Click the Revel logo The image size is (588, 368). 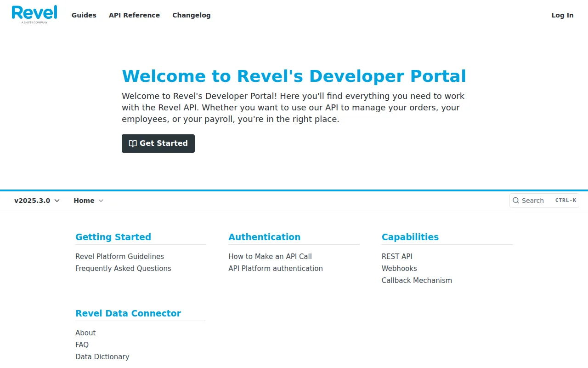point(34,14)
